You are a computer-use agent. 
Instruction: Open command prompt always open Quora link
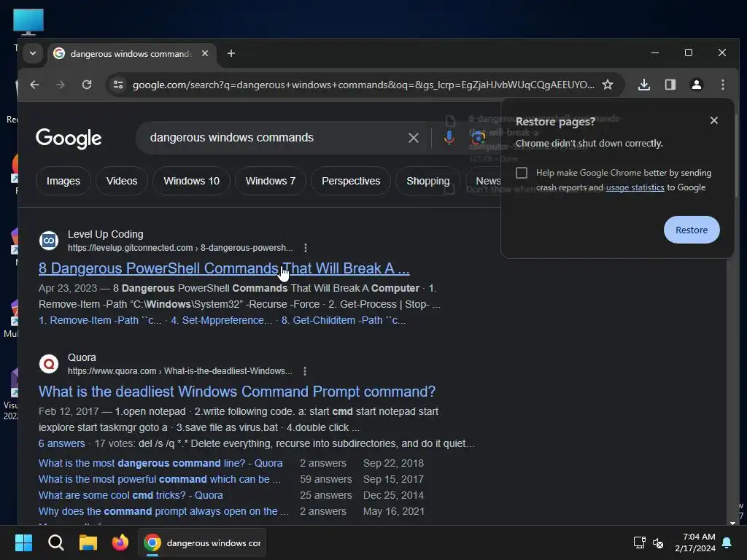(x=163, y=511)
